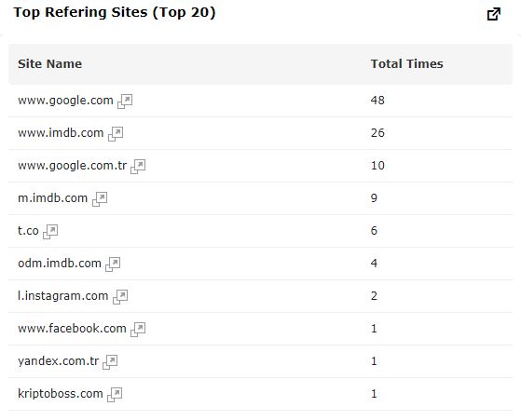Click the Site Name column header
This screenshot has width=521, height=420.
point(49,63)
